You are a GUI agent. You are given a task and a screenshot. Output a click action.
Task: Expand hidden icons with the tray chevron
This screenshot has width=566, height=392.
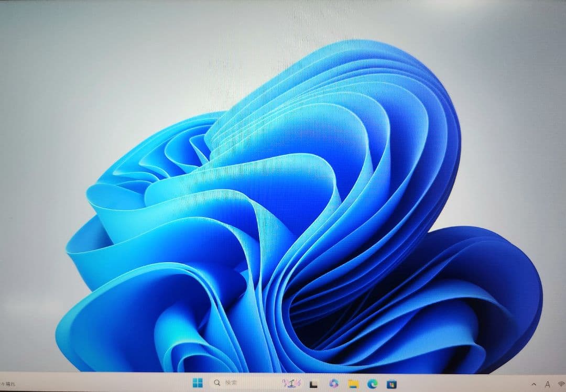pos(535,384)
